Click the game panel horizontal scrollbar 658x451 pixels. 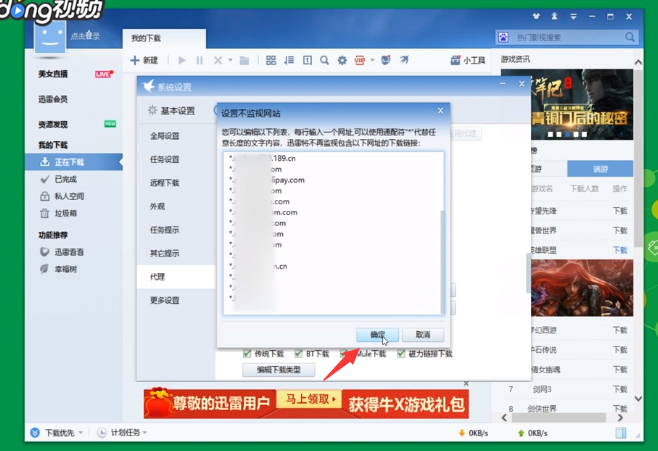(559, 418)
